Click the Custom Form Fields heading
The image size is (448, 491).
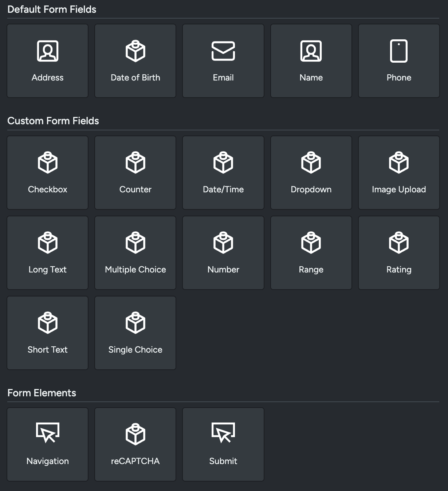[x=53, y=121]
